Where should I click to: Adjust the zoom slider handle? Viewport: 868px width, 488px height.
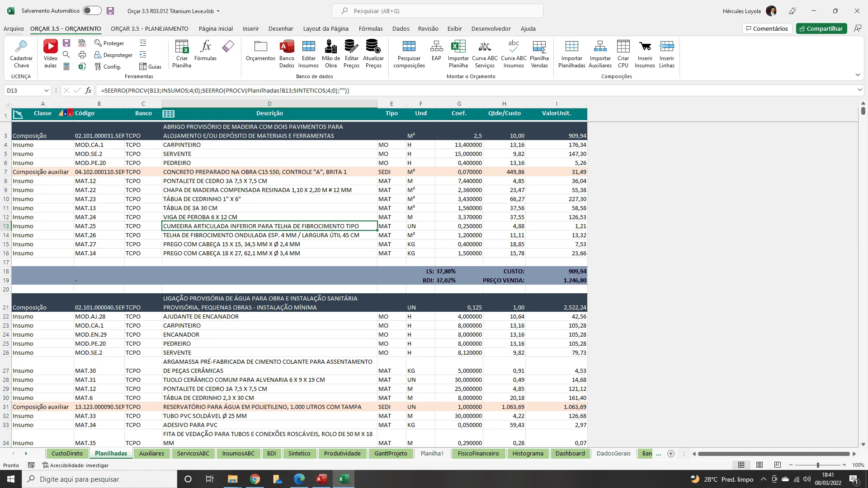(x=818, y=465)
